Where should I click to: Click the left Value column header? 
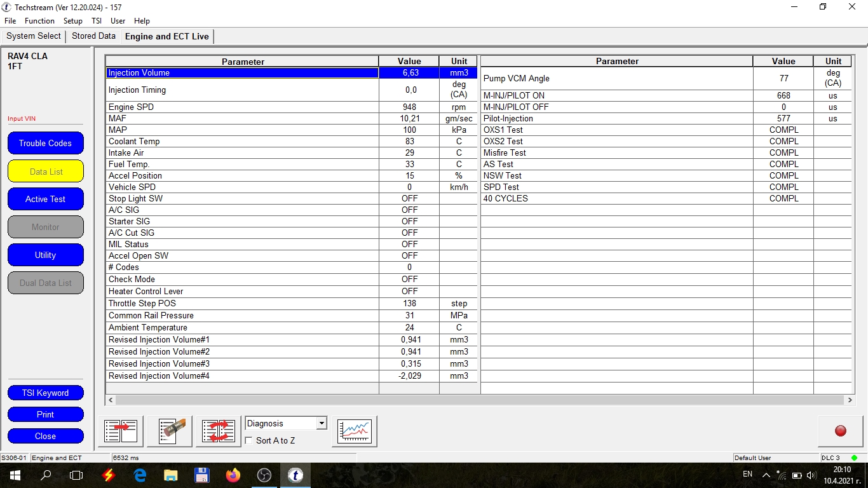(409, 62)
